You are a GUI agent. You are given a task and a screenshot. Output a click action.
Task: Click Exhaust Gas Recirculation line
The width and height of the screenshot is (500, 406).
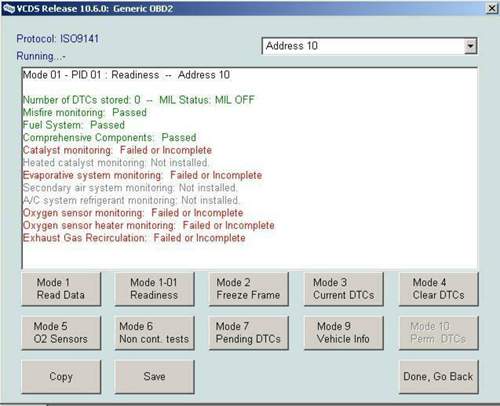pyautogui.click(x=134, y=238)
